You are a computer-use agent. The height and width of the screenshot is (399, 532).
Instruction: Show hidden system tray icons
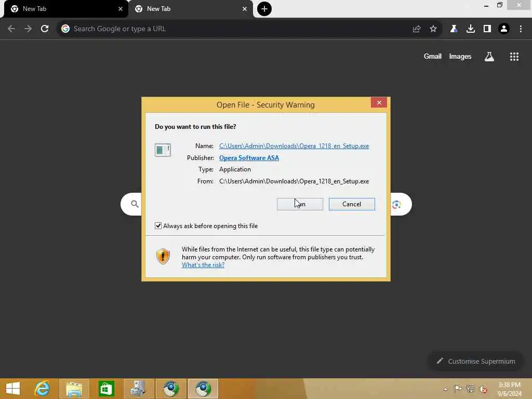click(x=445, y=389)
